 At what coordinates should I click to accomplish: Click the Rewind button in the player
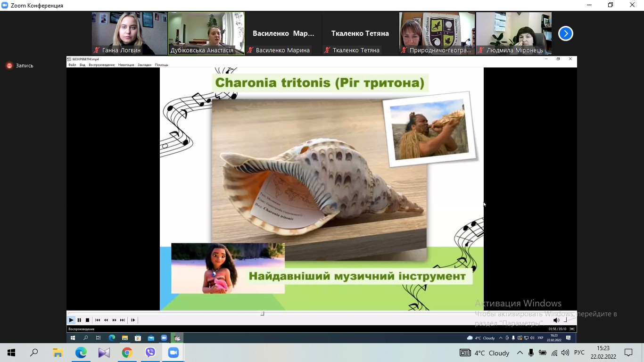(106, 320)
